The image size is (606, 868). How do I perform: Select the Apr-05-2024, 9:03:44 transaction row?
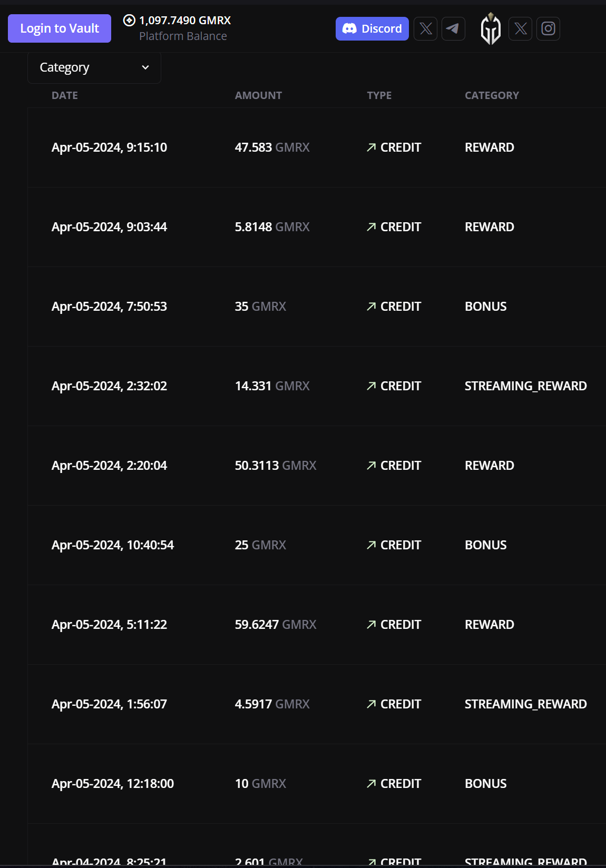(x=109, y=227)
